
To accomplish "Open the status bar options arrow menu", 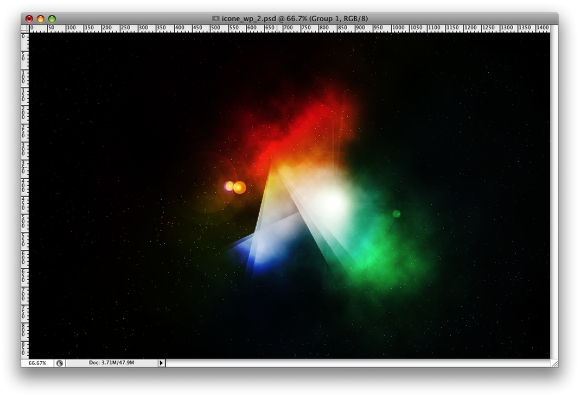I will (x=161, y=363).
